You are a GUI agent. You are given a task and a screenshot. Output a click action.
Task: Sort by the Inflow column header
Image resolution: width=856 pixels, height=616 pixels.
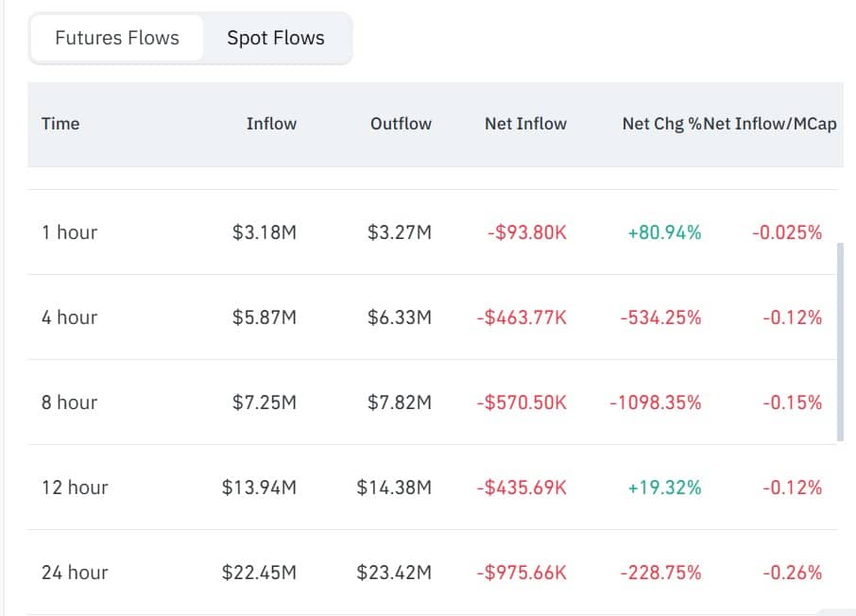(x=271, y=124)
